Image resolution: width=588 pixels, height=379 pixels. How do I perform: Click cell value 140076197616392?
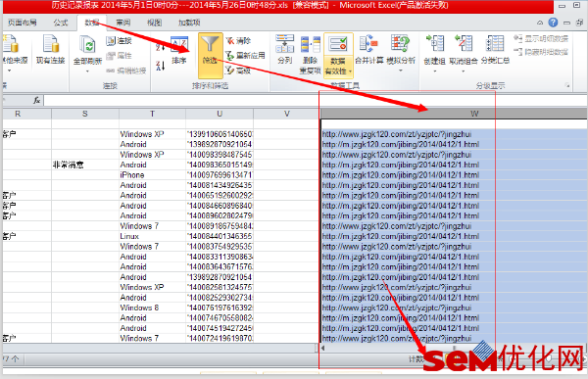[x=220, y=308]
